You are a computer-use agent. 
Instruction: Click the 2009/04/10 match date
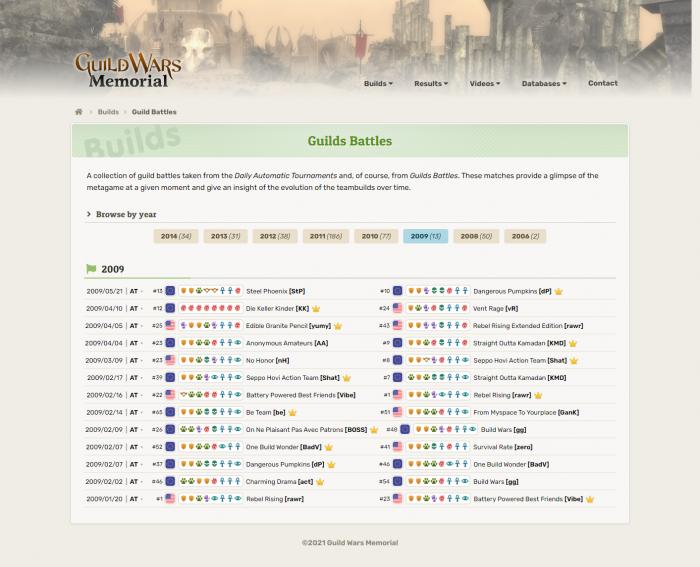[104, 309]
